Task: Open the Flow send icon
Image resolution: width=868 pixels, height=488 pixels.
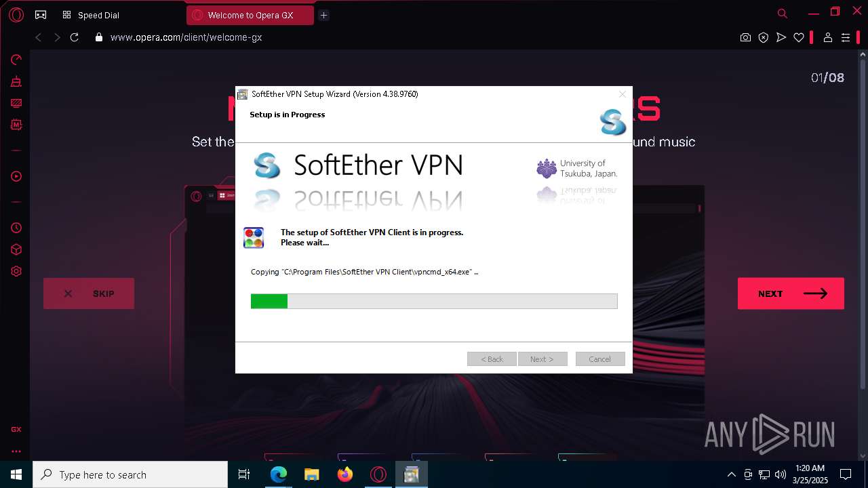Action: pos(781,37)
